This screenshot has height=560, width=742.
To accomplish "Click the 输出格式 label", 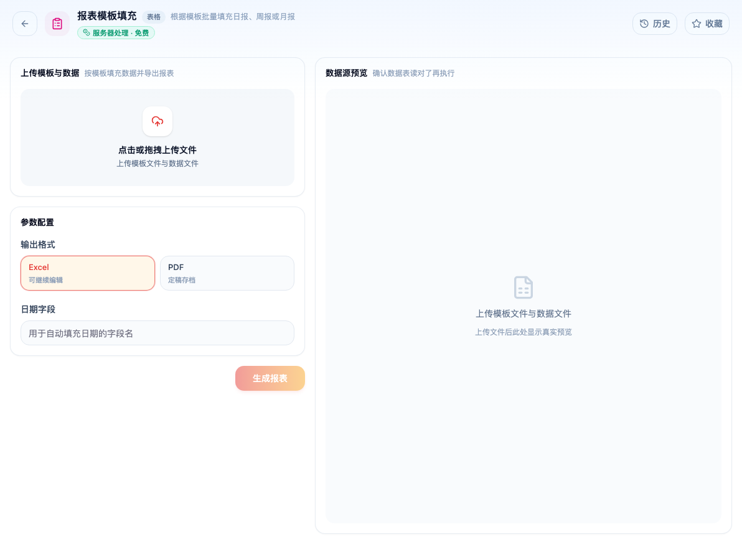I will click(38, 245).
